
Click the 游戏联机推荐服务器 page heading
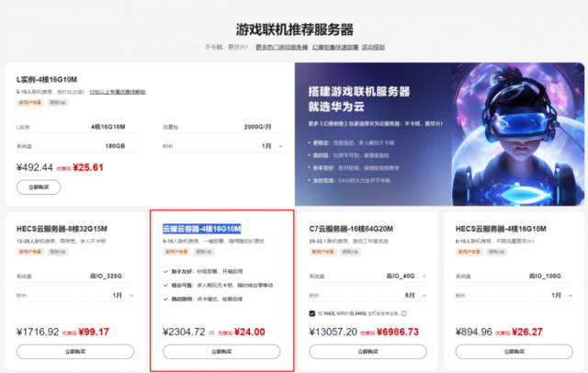click(295, 29)
